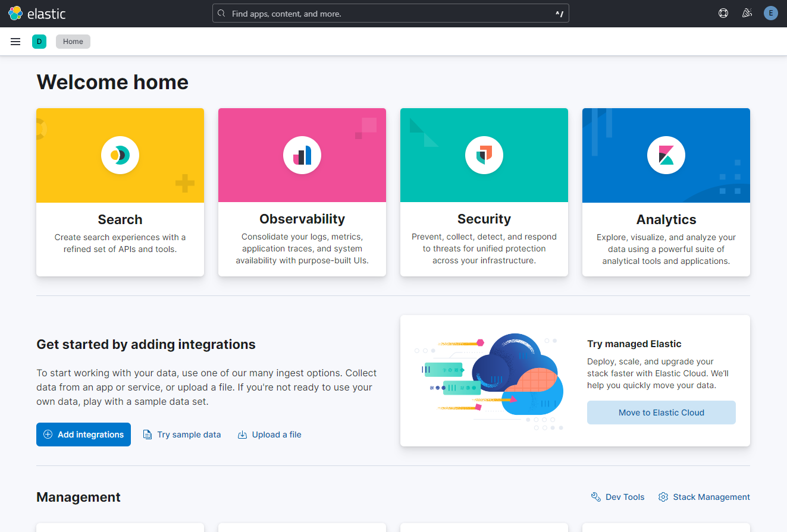Open the Observability card title
The width and height of the screenshot is (787, 532).
[x=302, y=219]
